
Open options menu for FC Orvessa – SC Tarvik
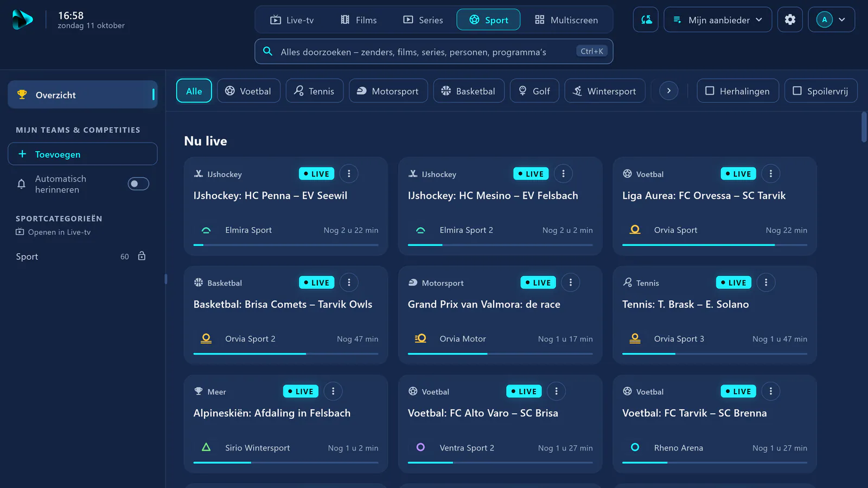click(x=770, y=174)
